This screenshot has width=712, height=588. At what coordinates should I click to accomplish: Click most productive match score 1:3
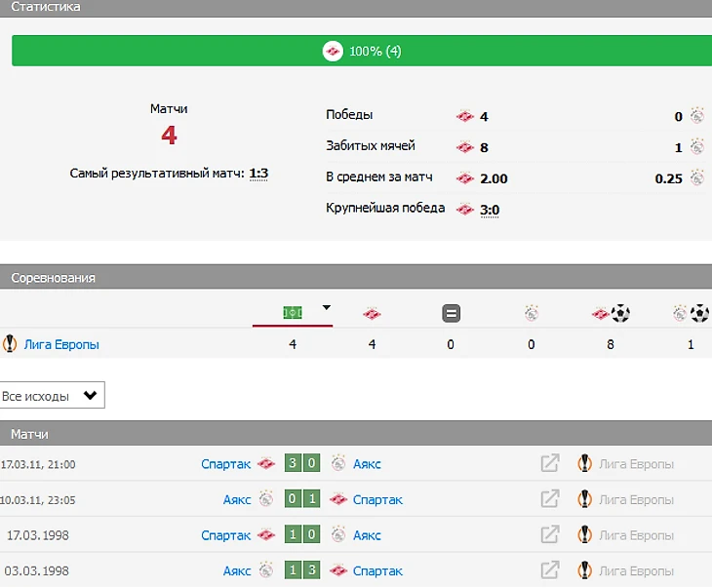tap(258, 173)
